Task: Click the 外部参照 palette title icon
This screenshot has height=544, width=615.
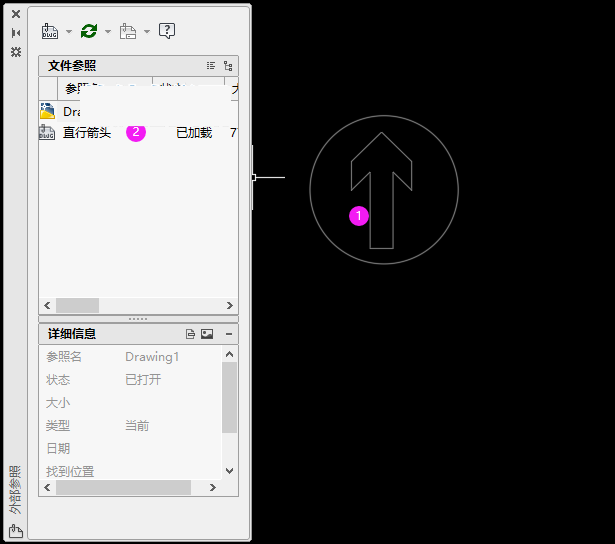Action: click(16, 531)
